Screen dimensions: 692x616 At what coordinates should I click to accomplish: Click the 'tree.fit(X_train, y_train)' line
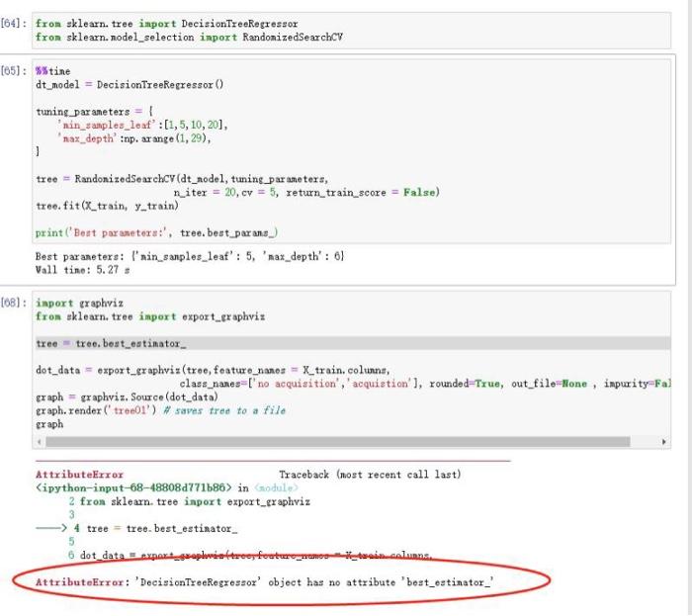point(107,206)
